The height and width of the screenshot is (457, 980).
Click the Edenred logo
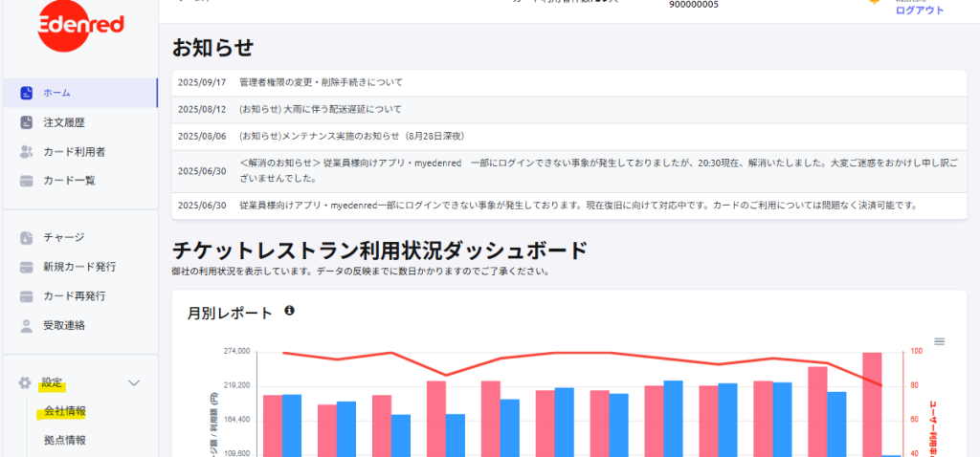coord(80,25)
